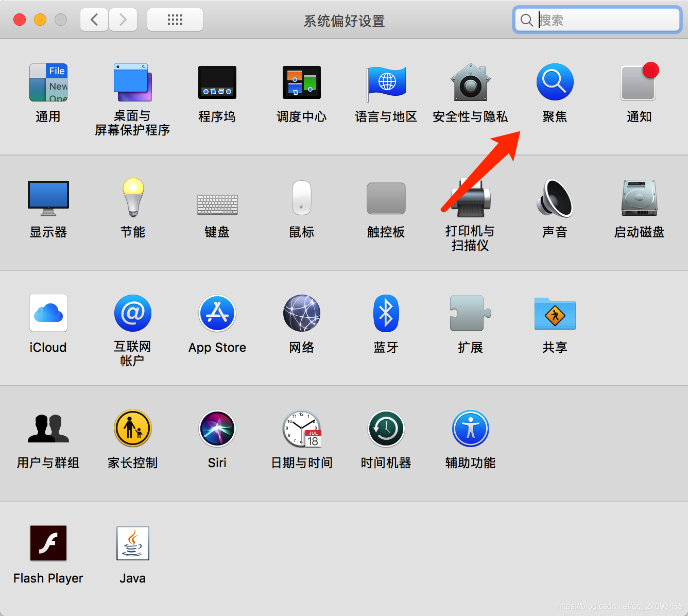Show all preferences grid button

point(175,20)
